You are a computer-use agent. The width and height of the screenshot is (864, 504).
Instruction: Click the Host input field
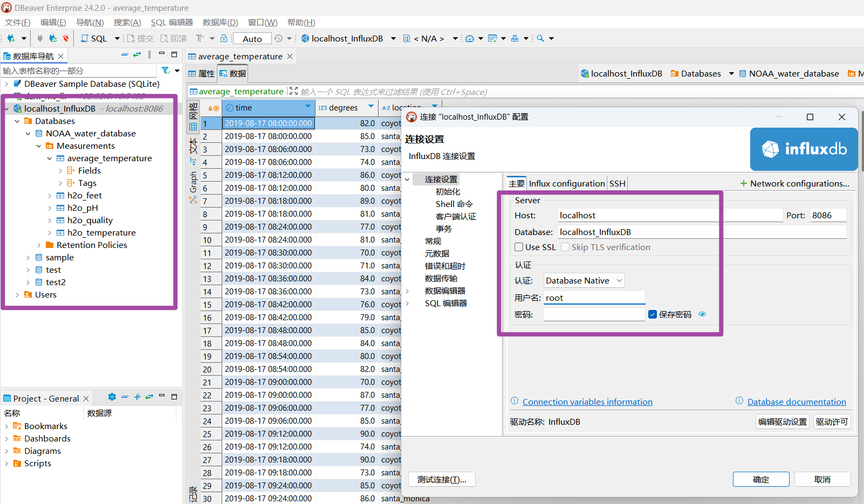(x=670, y=215)
